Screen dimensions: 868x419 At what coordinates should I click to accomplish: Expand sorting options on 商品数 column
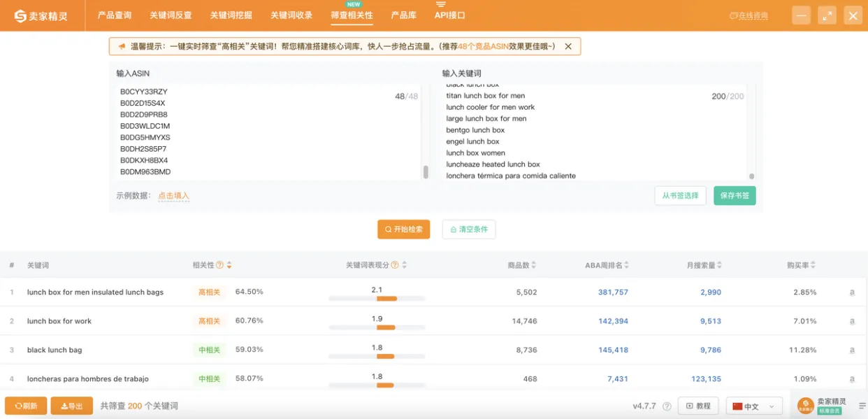pos(533,265)
